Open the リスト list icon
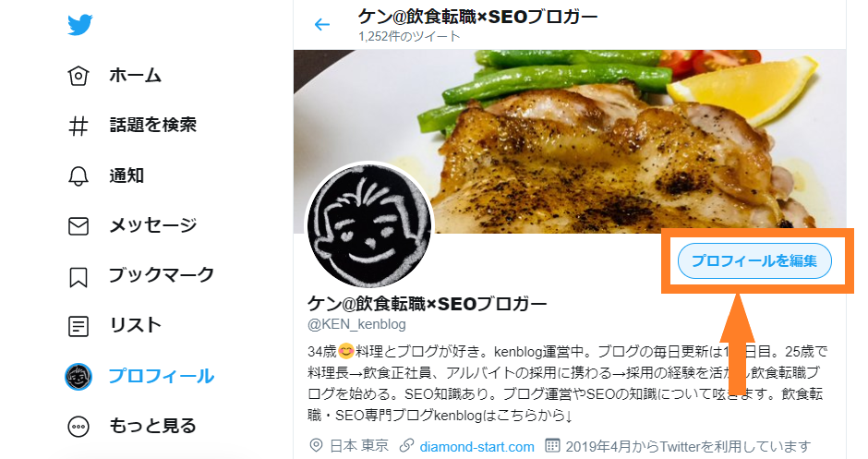 tap(78, 327)
